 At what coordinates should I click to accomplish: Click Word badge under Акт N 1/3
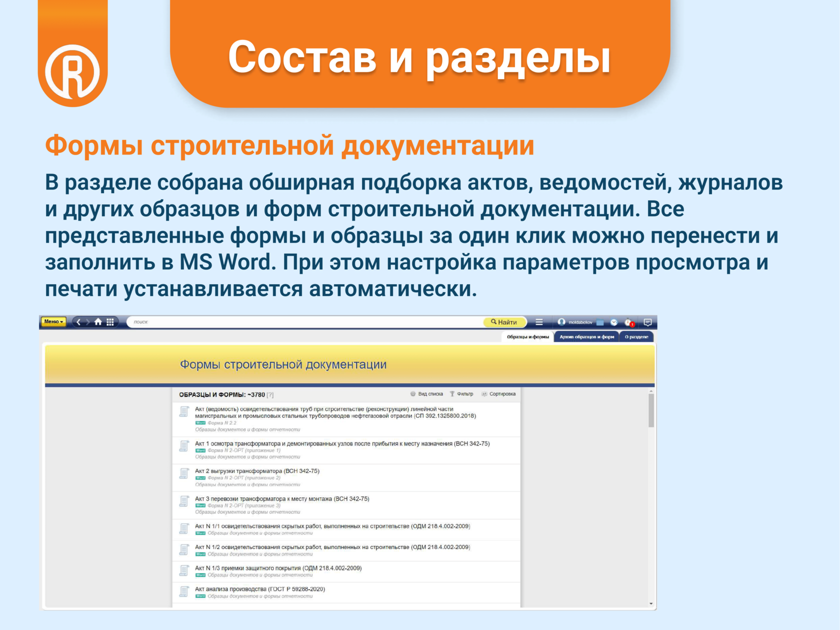(x=200, y=575)
